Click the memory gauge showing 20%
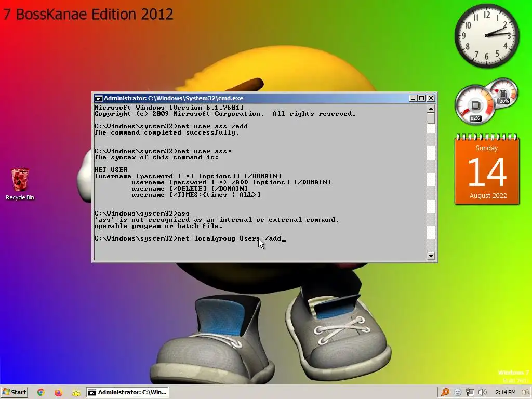532x399 pixels. click(x=503, y=92)
